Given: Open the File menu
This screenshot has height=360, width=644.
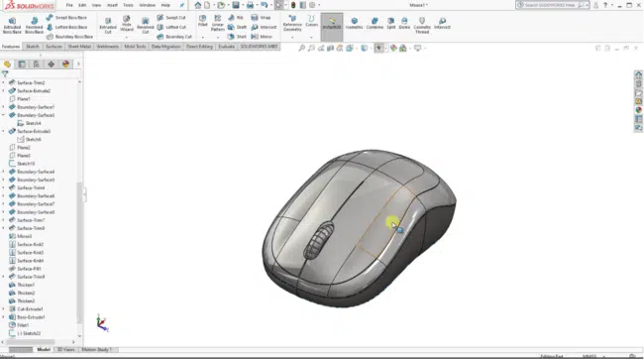Looking at the screenshot, I should (x=69, y=5).
